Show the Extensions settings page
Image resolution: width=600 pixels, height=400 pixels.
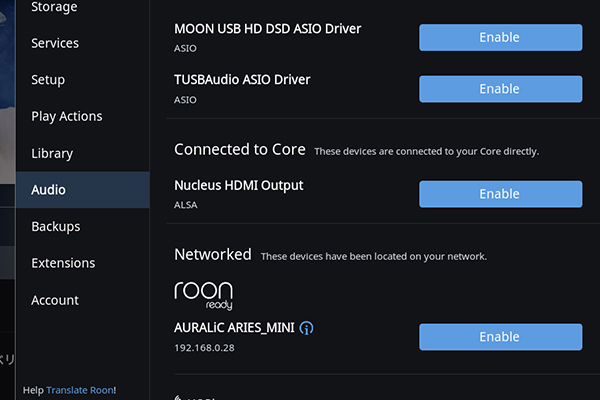pyautogui.click(x=63, y=263)
